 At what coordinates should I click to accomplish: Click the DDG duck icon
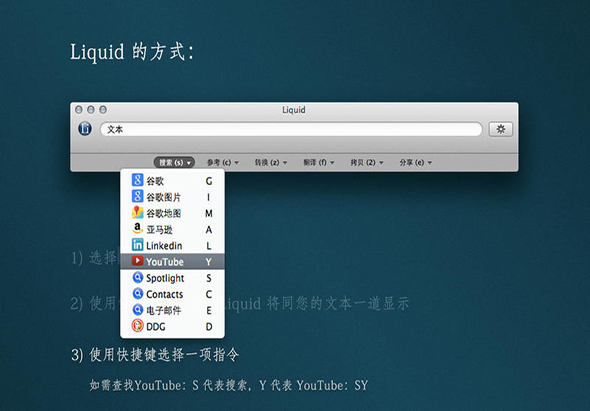coord(137,326)
